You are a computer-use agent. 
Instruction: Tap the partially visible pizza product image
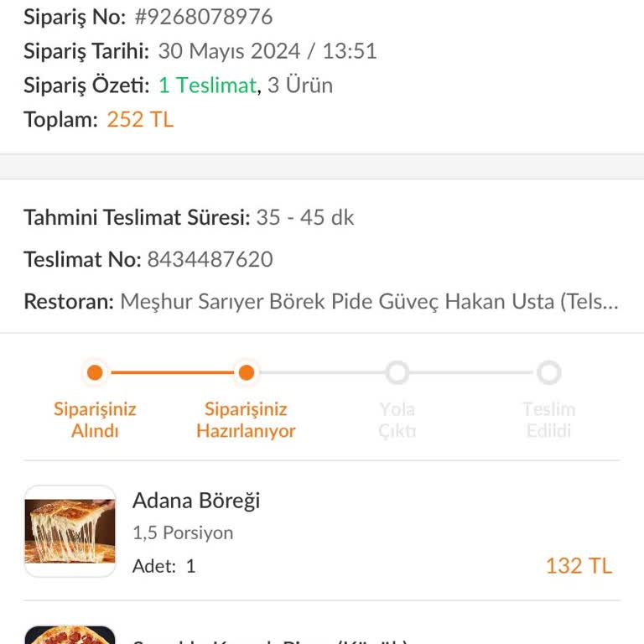pos(70,635)
